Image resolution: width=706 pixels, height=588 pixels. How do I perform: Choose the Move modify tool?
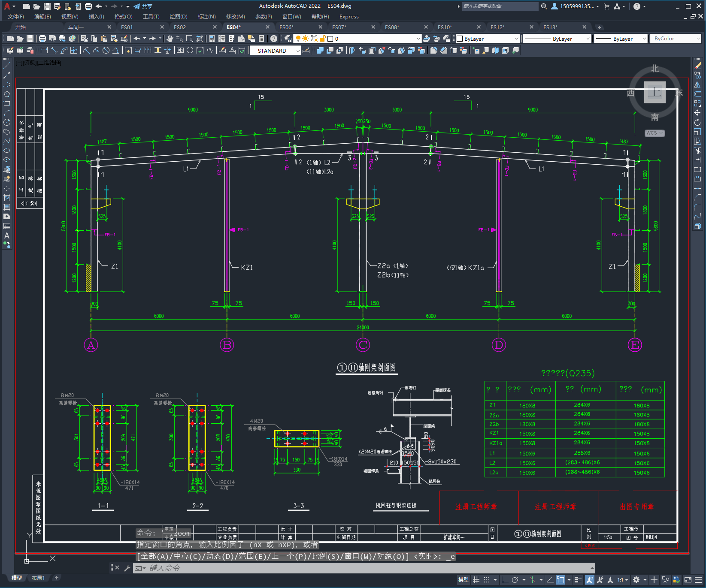(x=697, y=113)
